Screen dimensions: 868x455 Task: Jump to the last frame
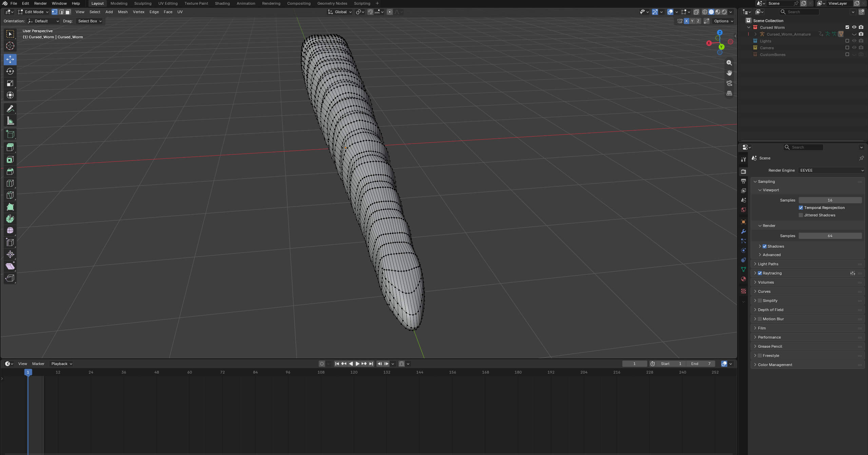point(371,364)
